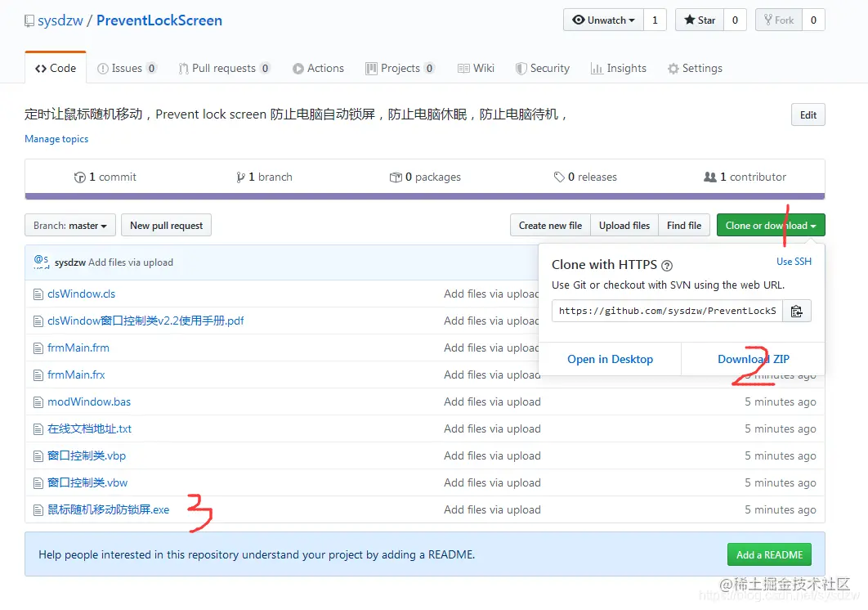Click file icon beside clsWindow.cls

(38, 294)
